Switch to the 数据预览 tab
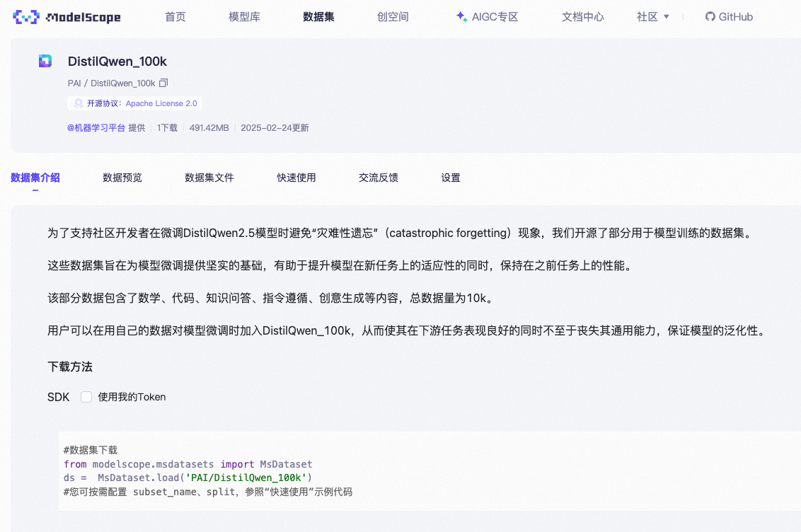Viewport: 801px width, 532px height. 122,178
